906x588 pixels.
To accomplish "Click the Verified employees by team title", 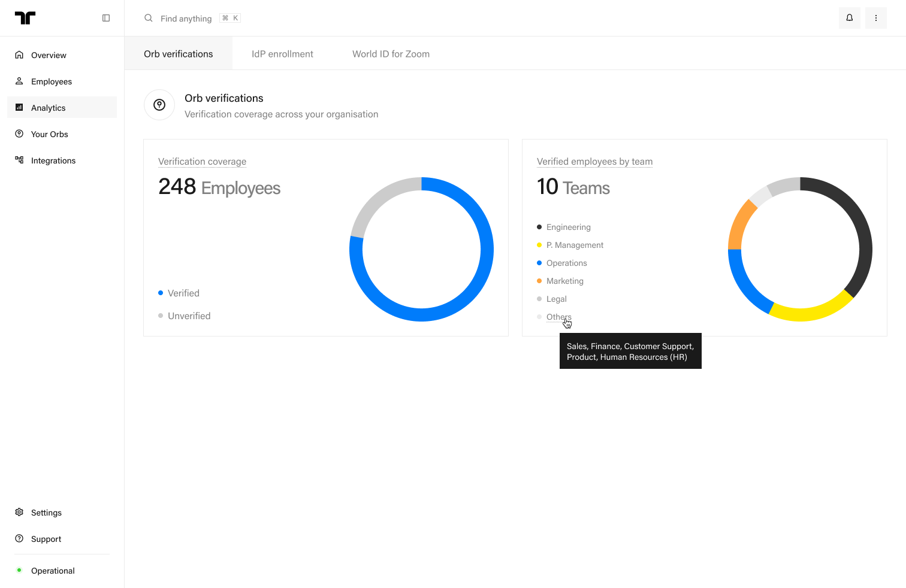I will click(x=594, y=162).
